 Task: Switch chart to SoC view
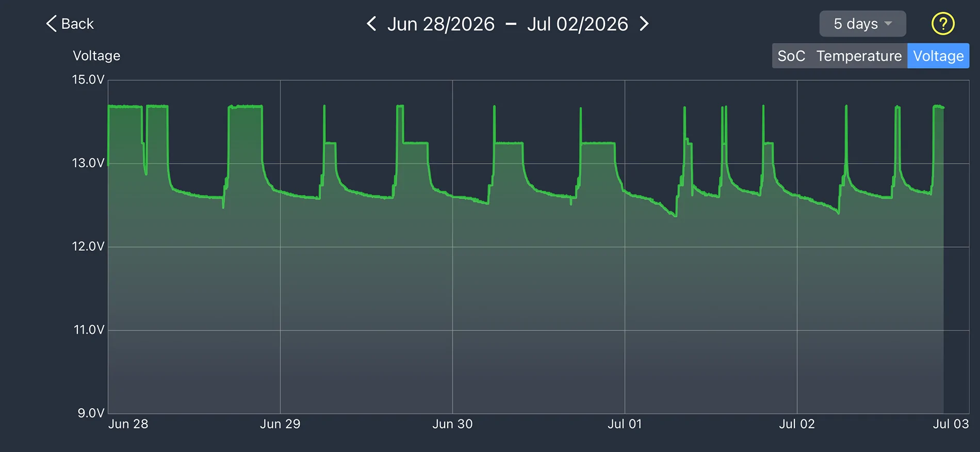coord(791,56)
